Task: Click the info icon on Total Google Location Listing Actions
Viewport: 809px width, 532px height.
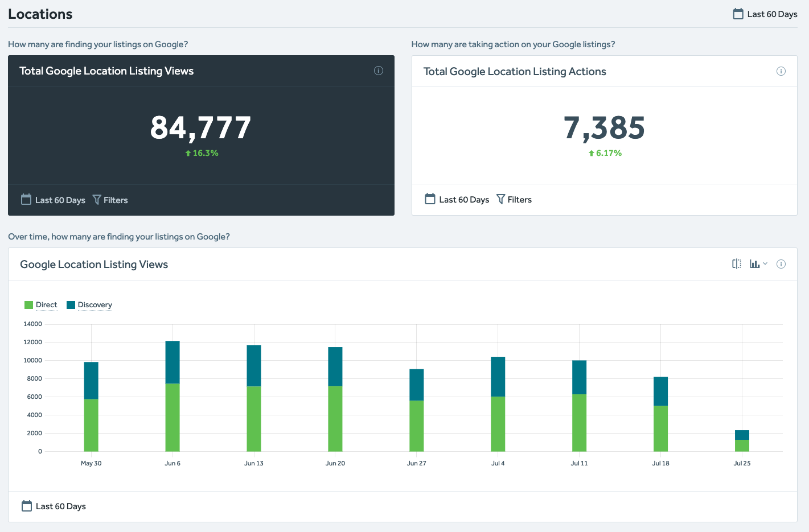Action: (781, 71)
